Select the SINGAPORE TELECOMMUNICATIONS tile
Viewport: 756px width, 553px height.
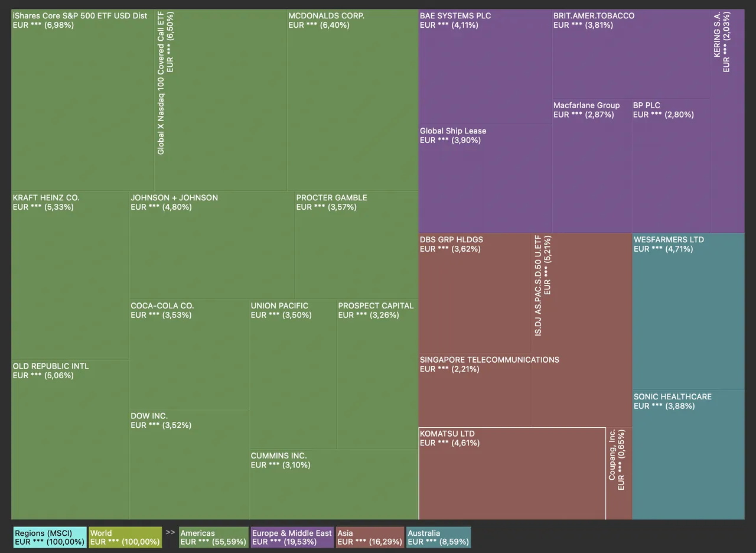[475, 391]
